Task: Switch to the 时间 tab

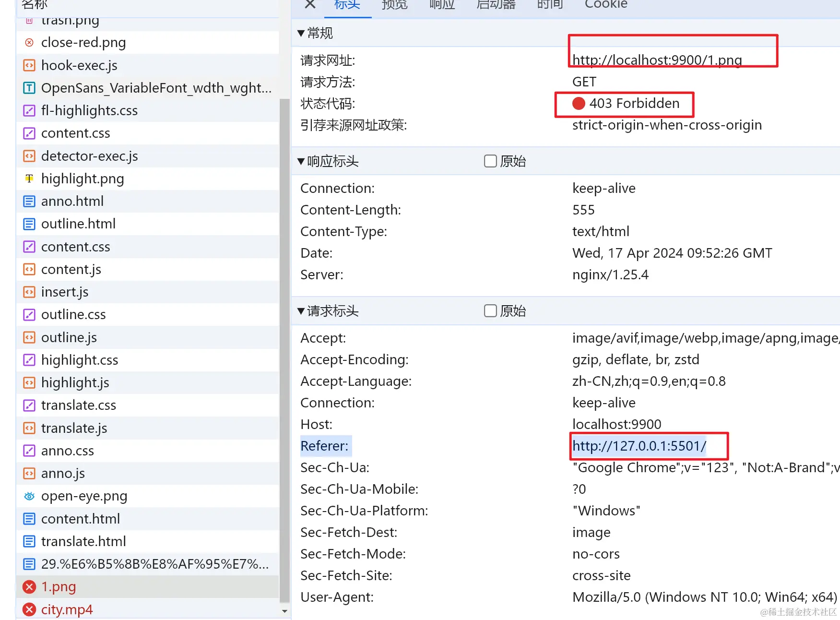Action: coord(550,5)
